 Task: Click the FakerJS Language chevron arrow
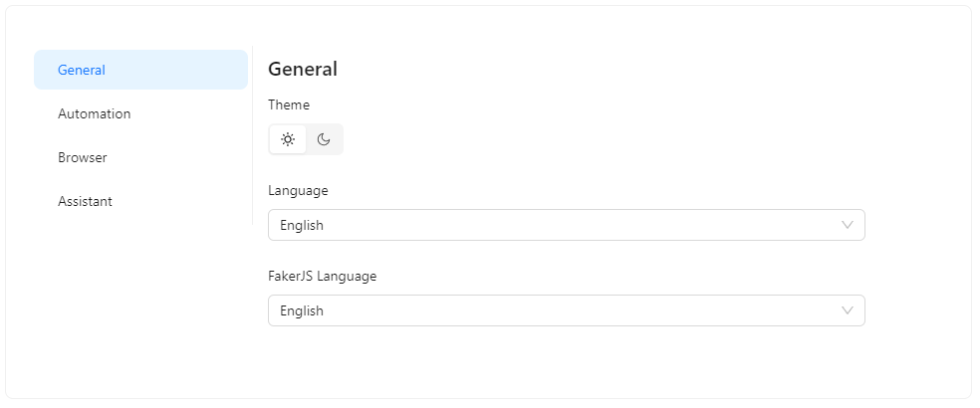pyautogui.click(x=848, y=310)
